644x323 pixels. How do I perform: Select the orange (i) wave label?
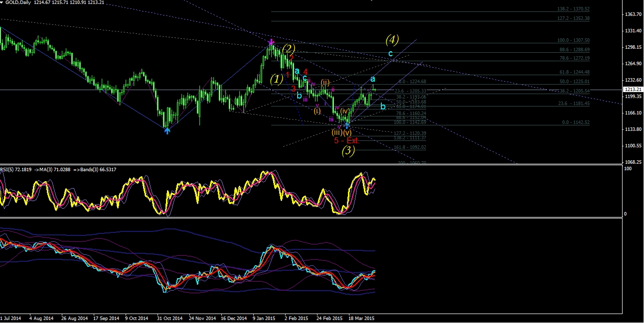[318, 110]
